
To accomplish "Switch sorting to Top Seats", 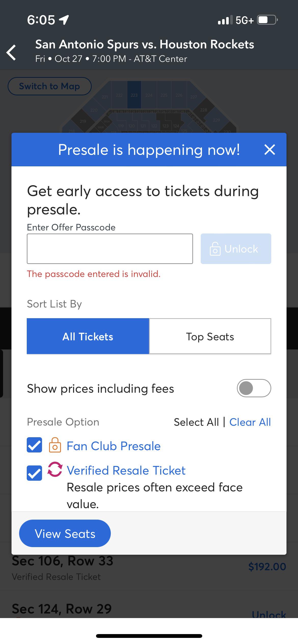I will pos(210,336).
